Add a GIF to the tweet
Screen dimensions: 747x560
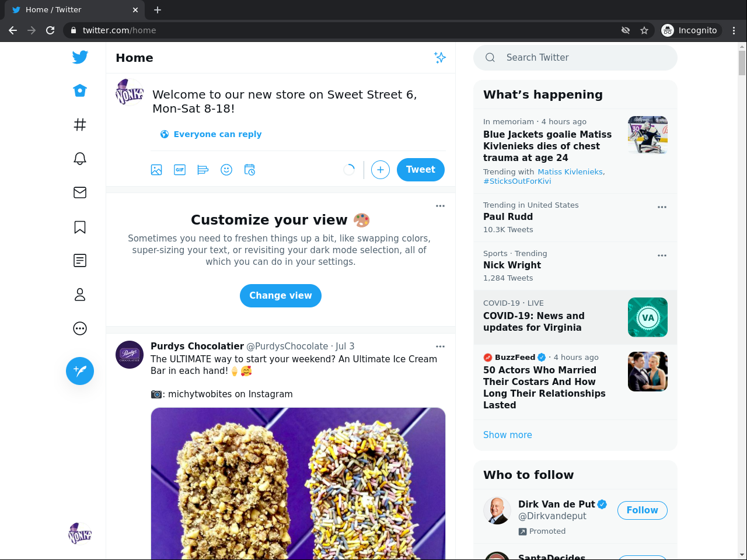click(180, 170)
